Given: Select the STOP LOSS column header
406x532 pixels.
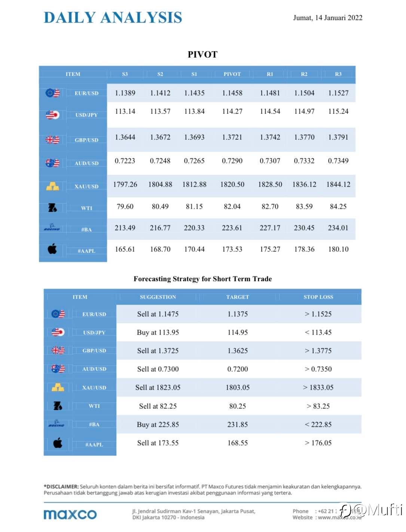Looking at the screenshot, I should pyautogui.click(x=318, y=297).
